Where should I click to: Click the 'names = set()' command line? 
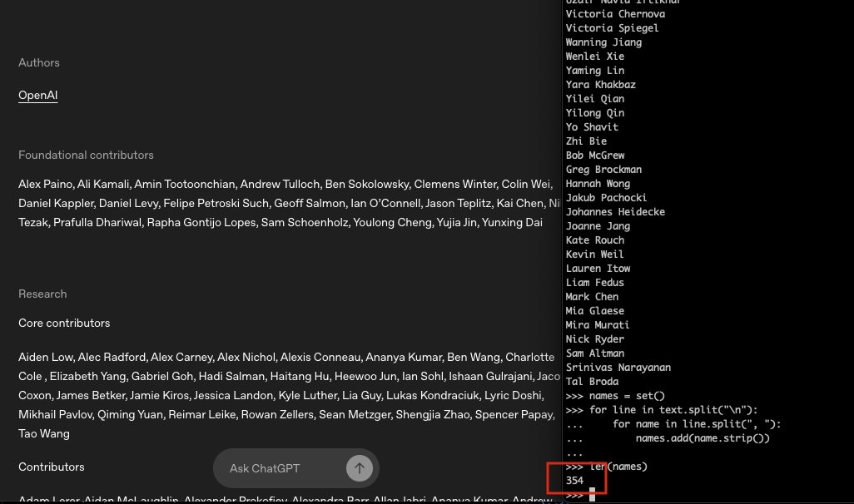tap(615, 396)
